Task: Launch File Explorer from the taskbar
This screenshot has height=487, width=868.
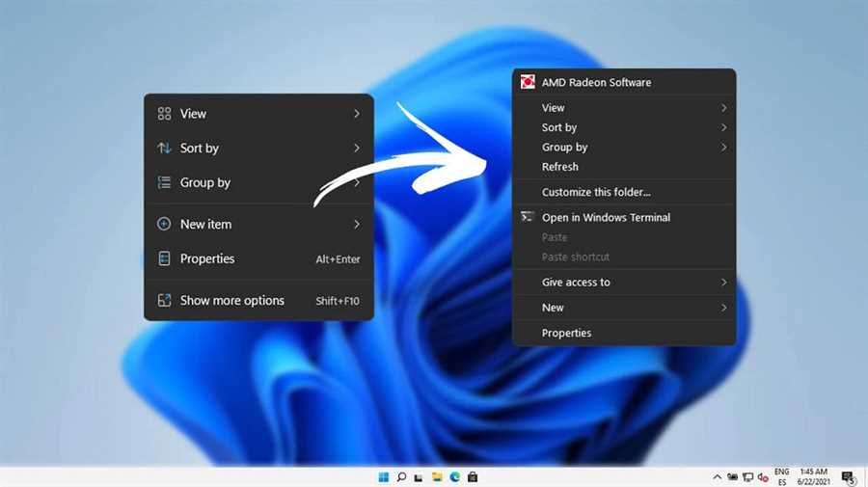Action: [437, 477]
